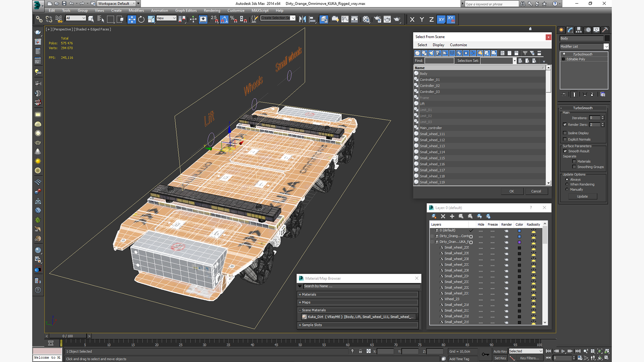Enable Separate by Materials checkbox
The height and width of the screenshot is (362, 644).
(x=574, y=162)
